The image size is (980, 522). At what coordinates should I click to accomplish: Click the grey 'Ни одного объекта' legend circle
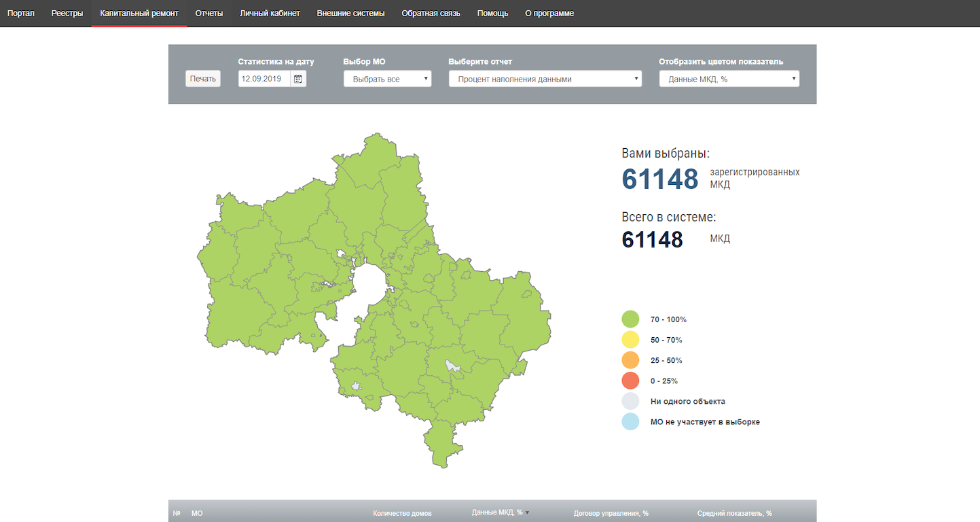pyautogui.click(x=630, y=401)
